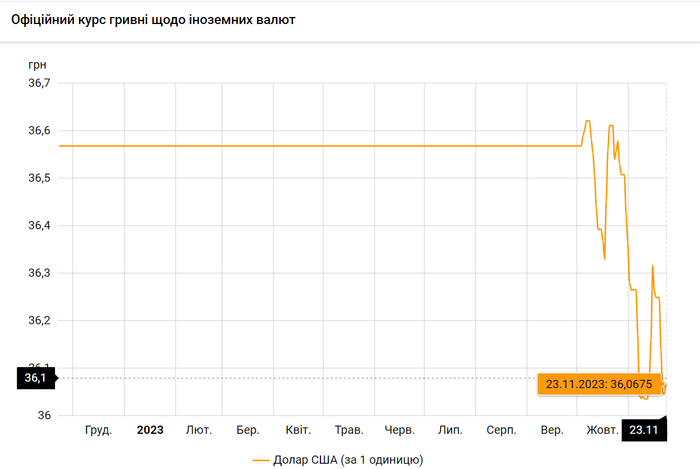Click the Лют. month axis label
This screenshot has height=469, width=700.
pyautogui.click(x=199, y=430)
